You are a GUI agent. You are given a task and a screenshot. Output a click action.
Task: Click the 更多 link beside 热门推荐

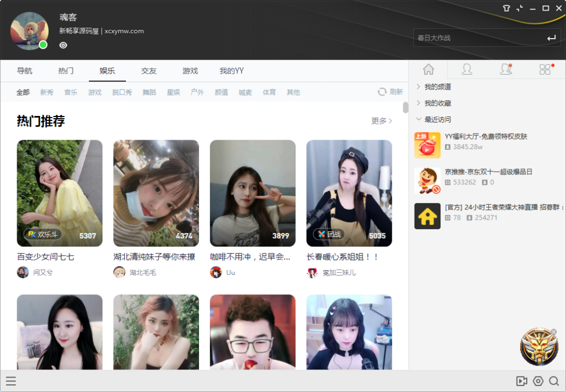[379, 121]
